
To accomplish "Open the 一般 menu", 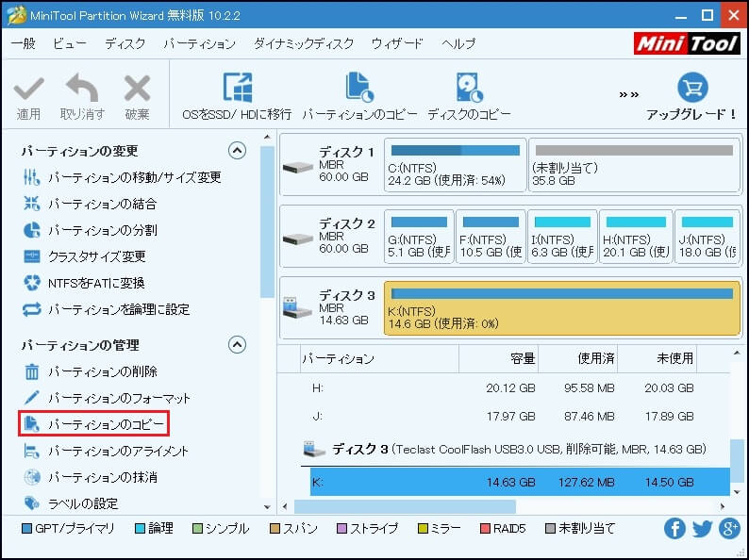I will (x=24, y=43).
